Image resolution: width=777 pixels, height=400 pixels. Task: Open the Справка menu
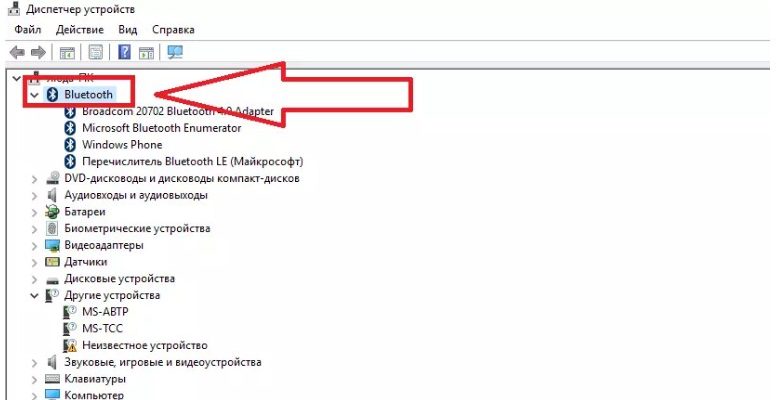(173, 30)
